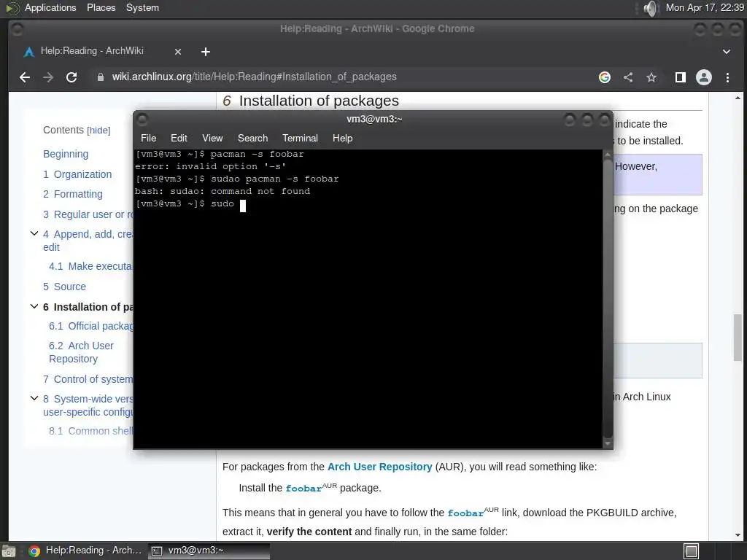Close the Help:Reading - ArchWiki tab
This screenshot has height=560, width=747.
178,52
